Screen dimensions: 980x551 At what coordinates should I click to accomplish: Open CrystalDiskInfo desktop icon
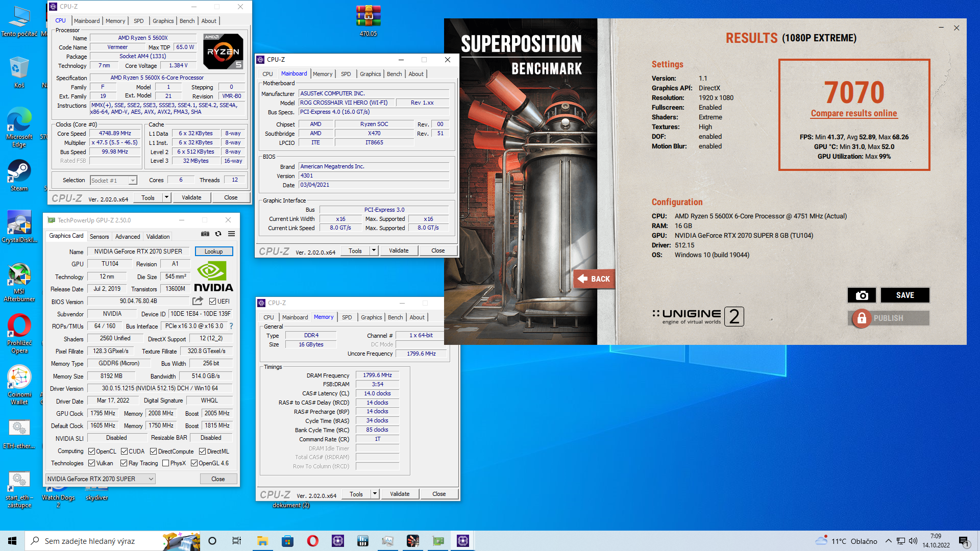19,227
